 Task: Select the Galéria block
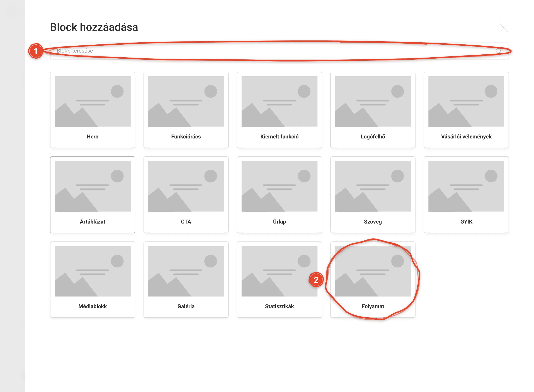186,280
